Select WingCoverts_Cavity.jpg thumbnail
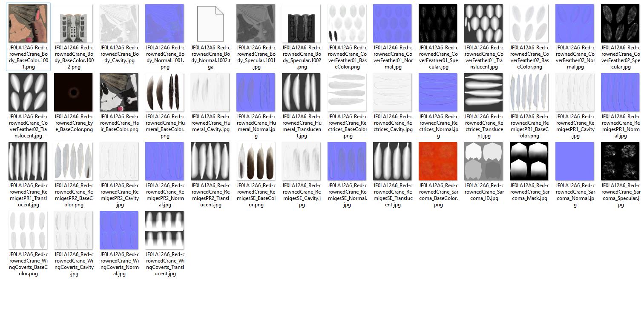This screenshot has height=314, width=644. [x=74, y=230]
